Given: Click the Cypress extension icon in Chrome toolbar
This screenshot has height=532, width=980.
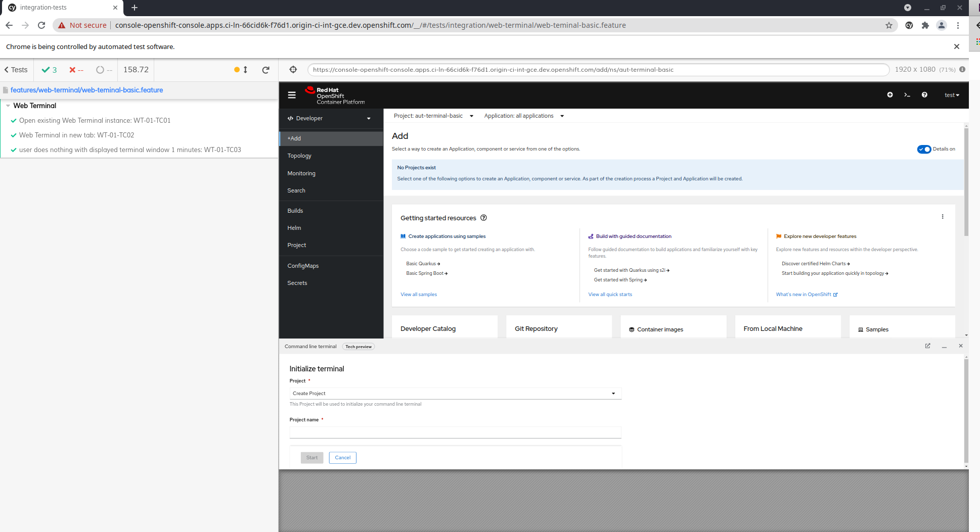Looking at the screenshot, I should [x=909, y=25].
